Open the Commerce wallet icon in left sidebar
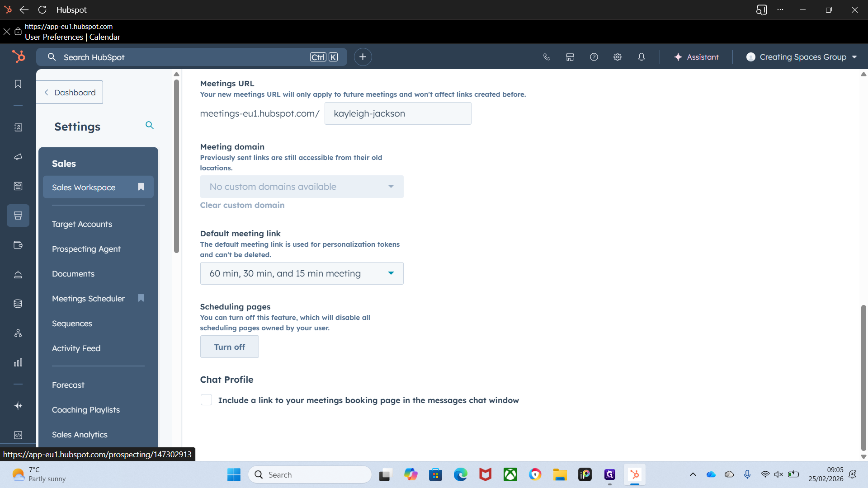 click(18, 245)
